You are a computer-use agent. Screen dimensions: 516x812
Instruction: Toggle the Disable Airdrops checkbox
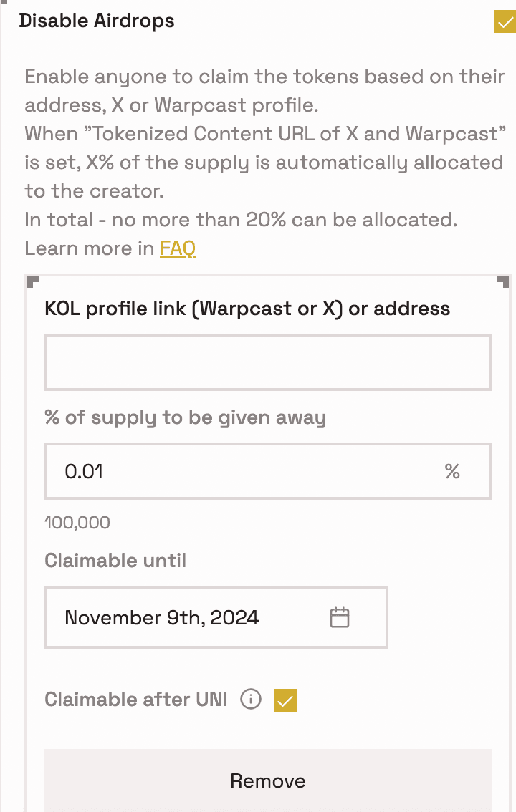(x=505, y=21)
